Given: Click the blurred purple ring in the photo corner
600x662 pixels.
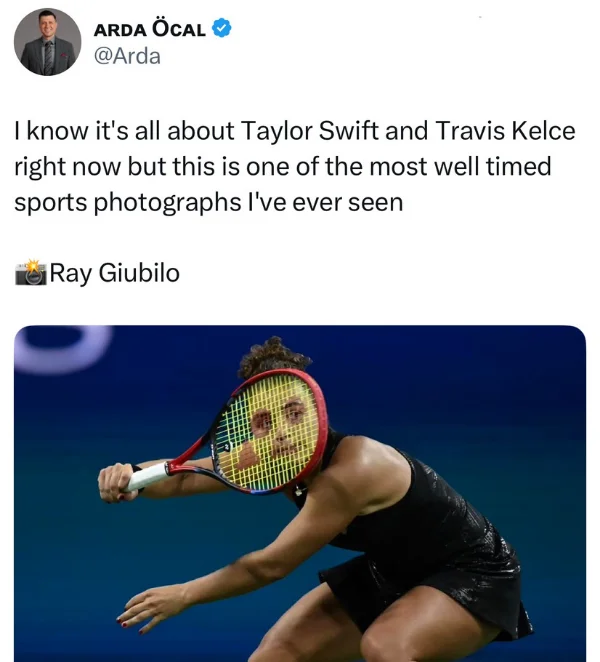Looking at the screenshot, I should point(62,349).
